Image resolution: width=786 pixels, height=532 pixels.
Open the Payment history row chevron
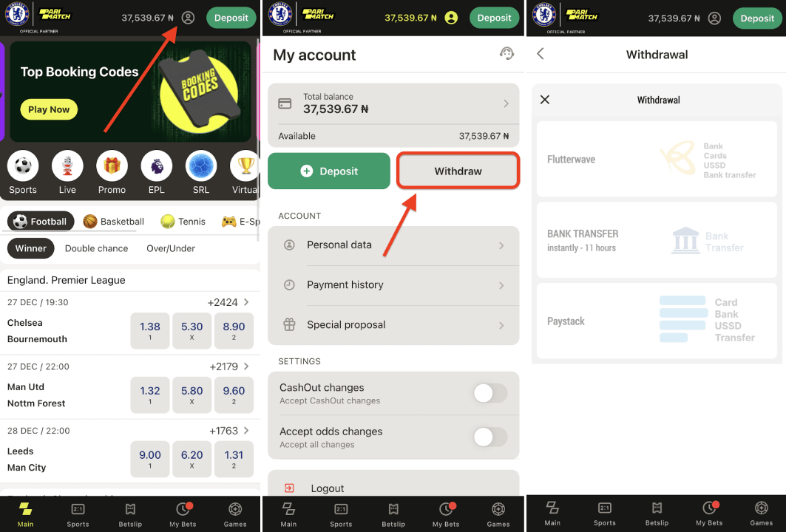click(501, 285)
